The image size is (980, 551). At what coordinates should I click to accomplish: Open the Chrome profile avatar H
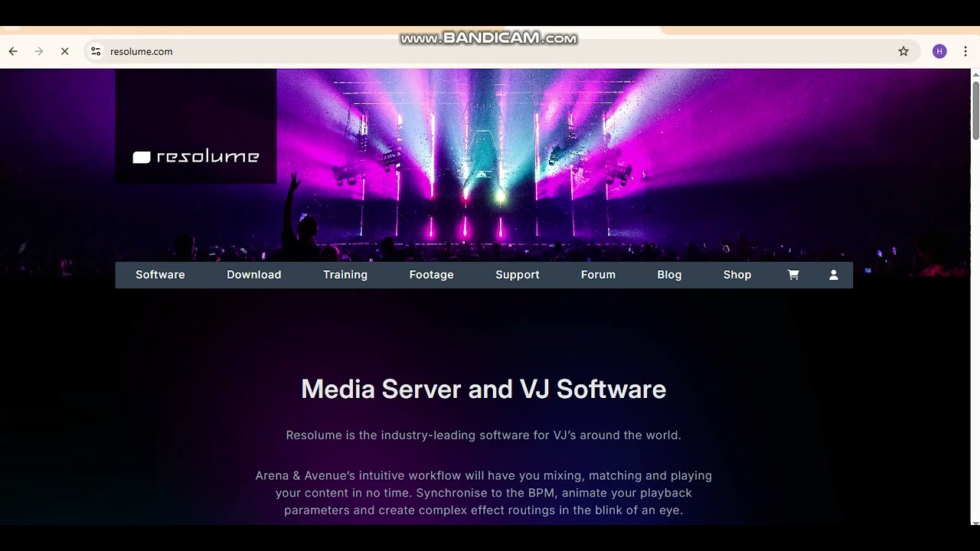tap(939, 51)
